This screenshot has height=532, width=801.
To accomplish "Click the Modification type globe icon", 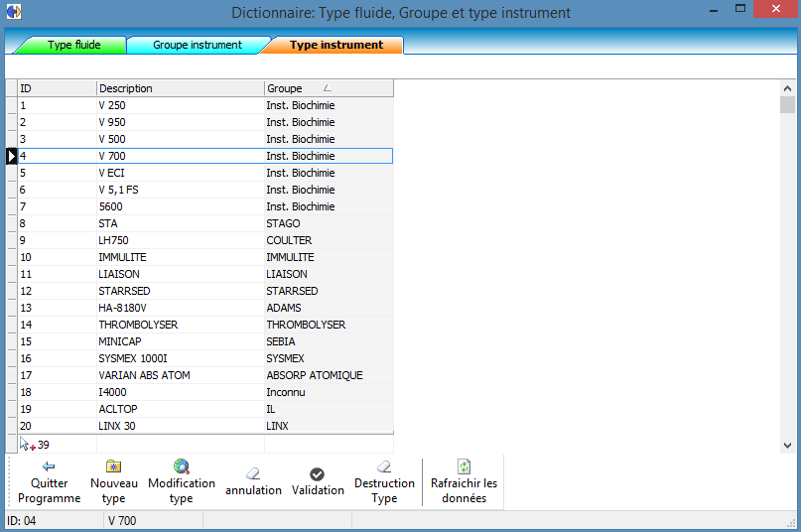I will pos(182,466).
